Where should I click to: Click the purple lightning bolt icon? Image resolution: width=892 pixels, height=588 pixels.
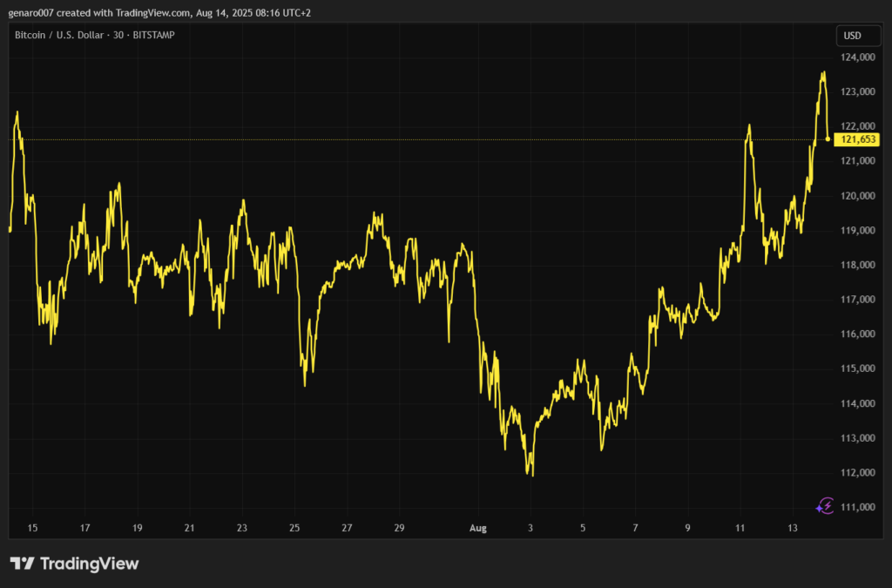(825, 505)
